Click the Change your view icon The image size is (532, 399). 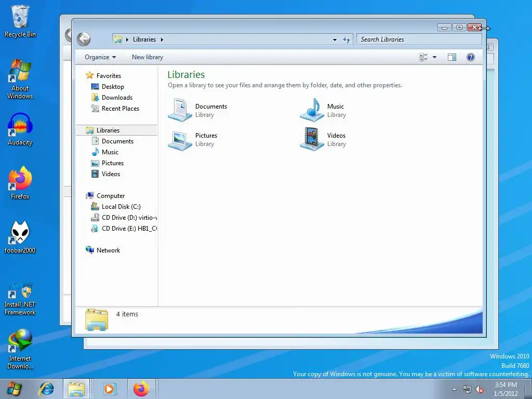(423, 57)
